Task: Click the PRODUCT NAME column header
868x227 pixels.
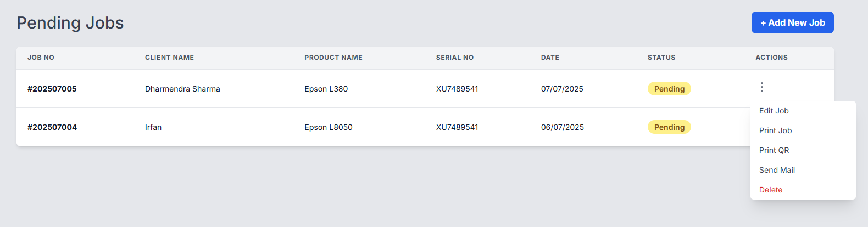Action: [x=333, y=58]
